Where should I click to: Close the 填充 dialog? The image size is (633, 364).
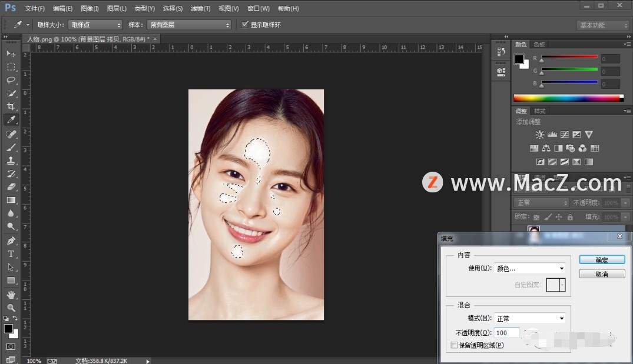(x=620, y=236)
